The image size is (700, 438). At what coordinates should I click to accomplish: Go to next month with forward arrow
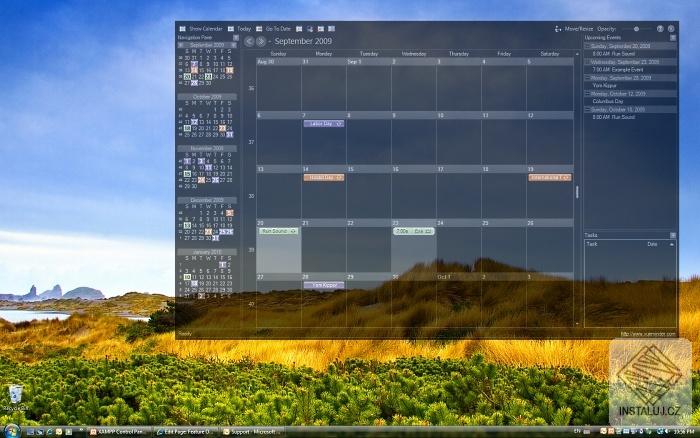[x=261, y=41]
